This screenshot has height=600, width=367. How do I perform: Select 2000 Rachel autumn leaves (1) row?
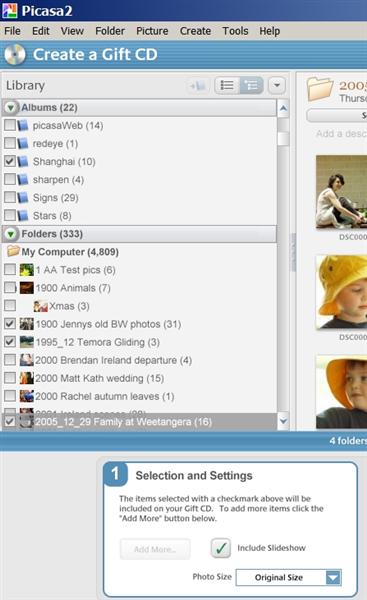(x=139, y=396)
